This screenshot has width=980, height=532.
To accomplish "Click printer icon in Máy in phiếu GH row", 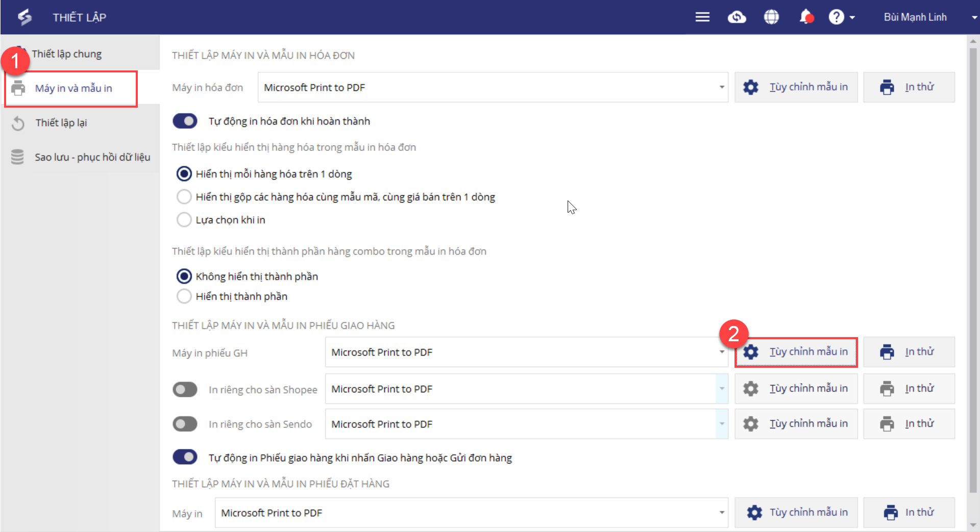I will (x=887, y=352).
